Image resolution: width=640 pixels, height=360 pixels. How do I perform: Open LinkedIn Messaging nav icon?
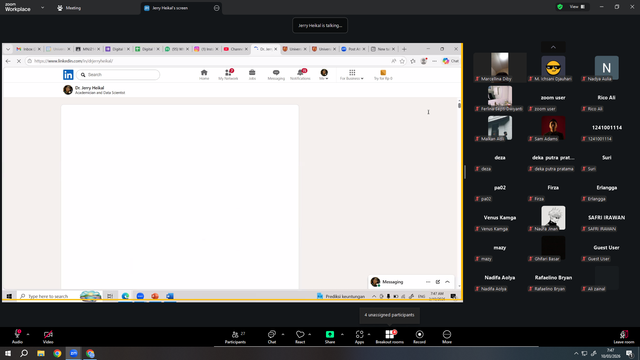click(276, 74)
